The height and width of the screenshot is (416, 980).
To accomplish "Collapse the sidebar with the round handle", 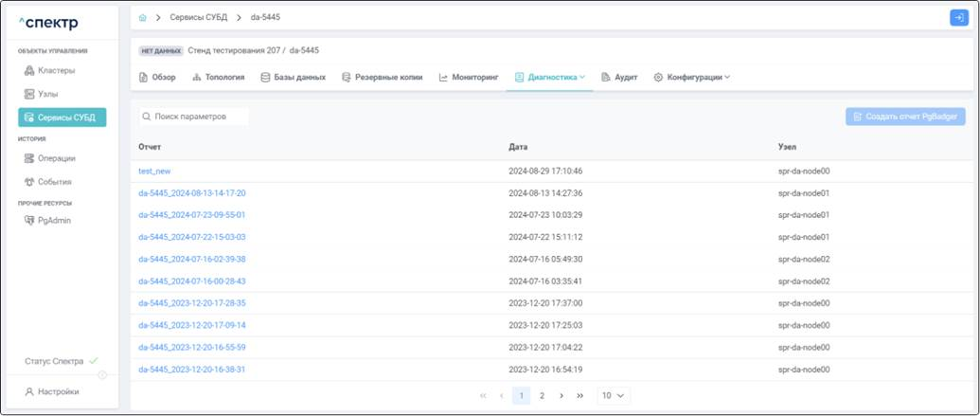I will tap(102, 374).
